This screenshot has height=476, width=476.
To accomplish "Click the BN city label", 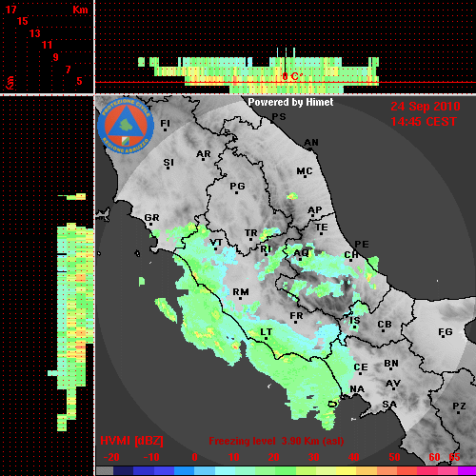I will (391, 364).
